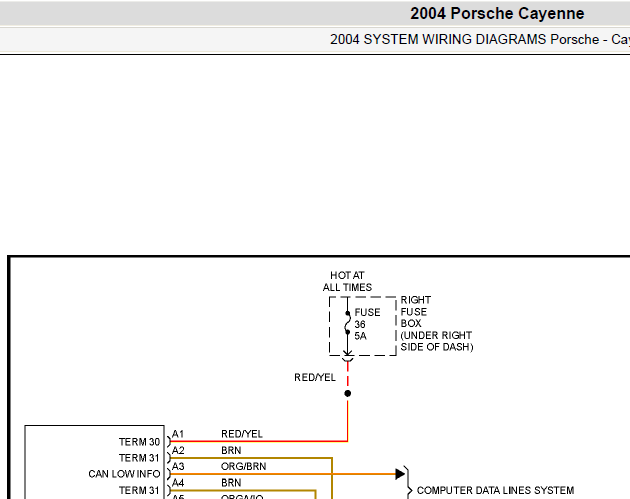Click the 'COMPUTER DATA LINES SYSTEM' reference
The height and width of the screenshot is (499, 630).
(495, 491)
